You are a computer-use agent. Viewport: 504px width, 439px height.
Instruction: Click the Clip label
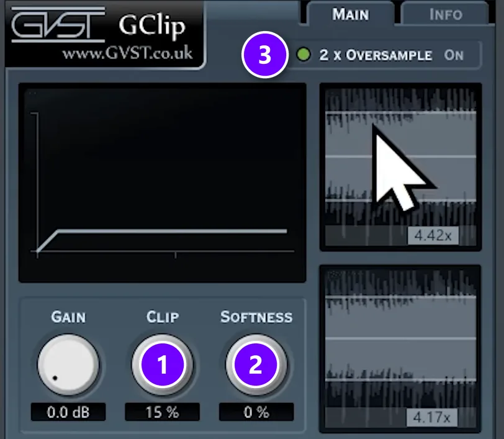coord(163,317)
